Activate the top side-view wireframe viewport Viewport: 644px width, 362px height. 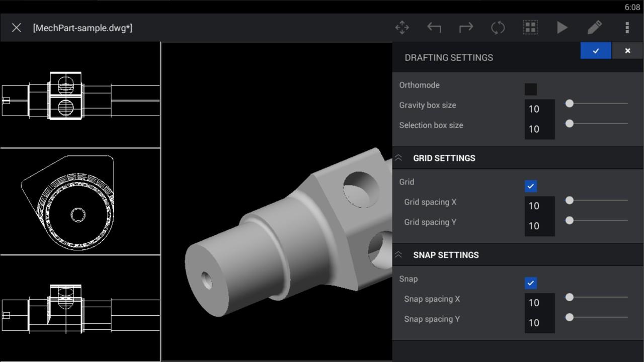pos(80,95)
